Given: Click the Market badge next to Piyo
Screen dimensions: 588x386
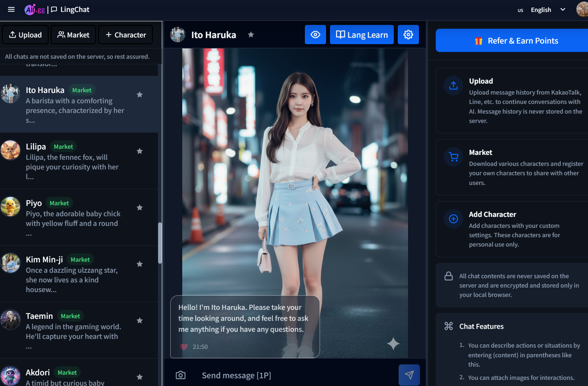Looking at the screenshot, I should [x=59, y=203].
